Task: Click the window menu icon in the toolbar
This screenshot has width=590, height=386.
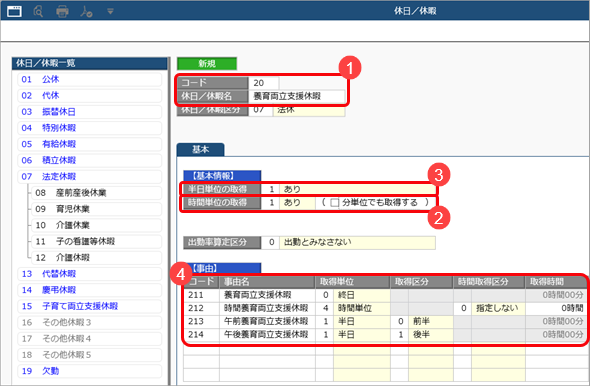Action: (x=15, y=11)
